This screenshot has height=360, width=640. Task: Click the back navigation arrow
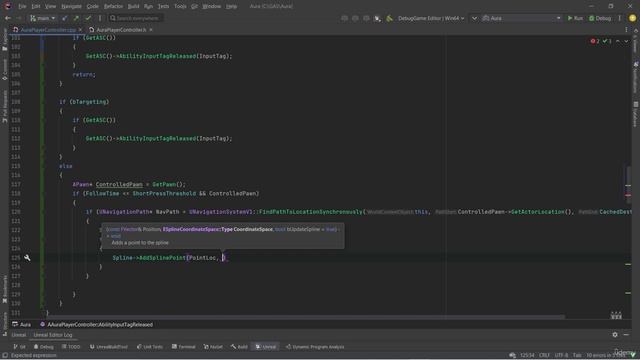click(8, 18)
